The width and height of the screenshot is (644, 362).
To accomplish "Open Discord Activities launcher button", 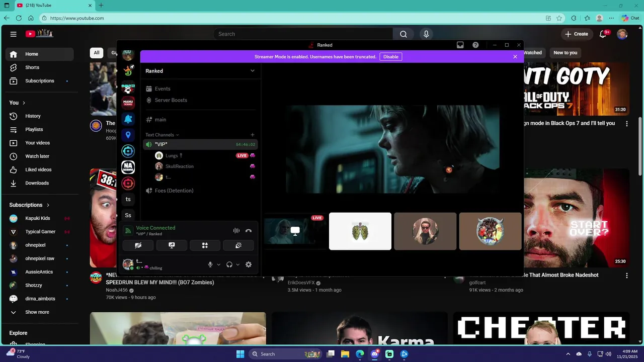I will pos(205,245).
